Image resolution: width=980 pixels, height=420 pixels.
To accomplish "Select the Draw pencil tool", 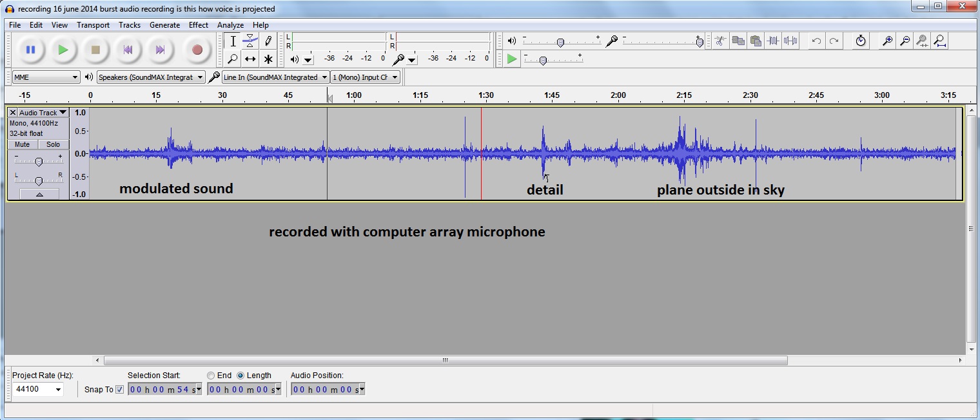I will [x=268, y=41].
